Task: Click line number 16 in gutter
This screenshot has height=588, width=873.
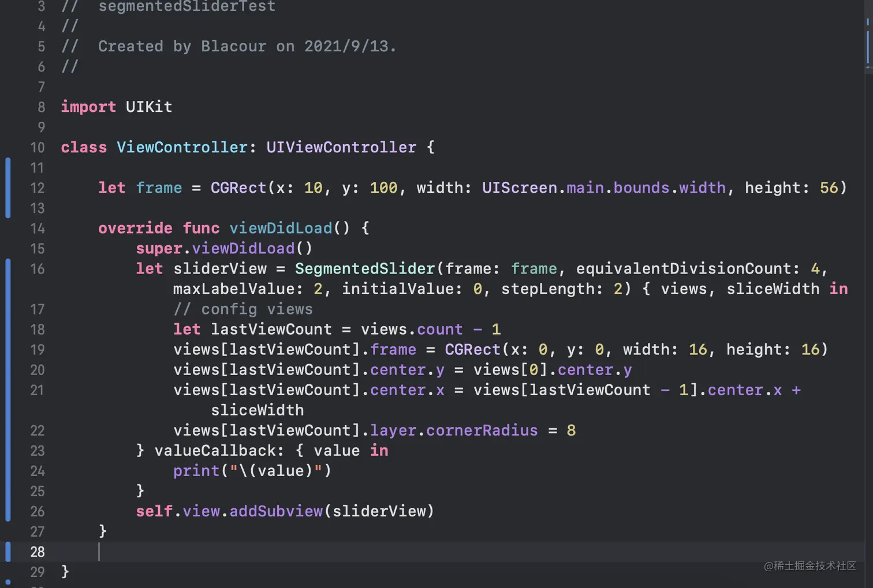Action: [38, 269]
